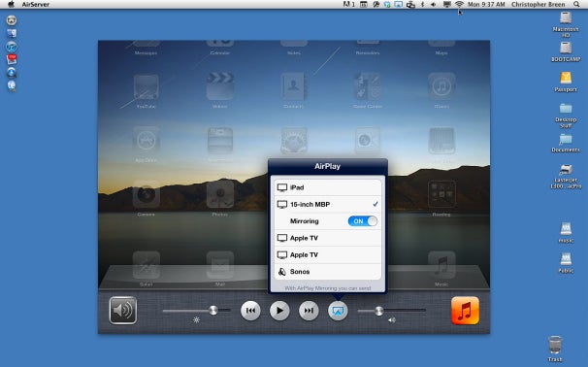Open the orange Music app icon in the control bar
This screenshot has width=588, height=367.
465,311
